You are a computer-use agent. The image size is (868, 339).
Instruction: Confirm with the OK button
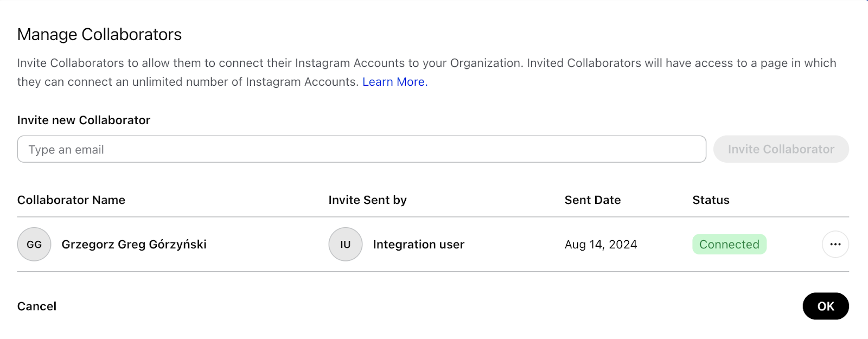tap(826, 306)
